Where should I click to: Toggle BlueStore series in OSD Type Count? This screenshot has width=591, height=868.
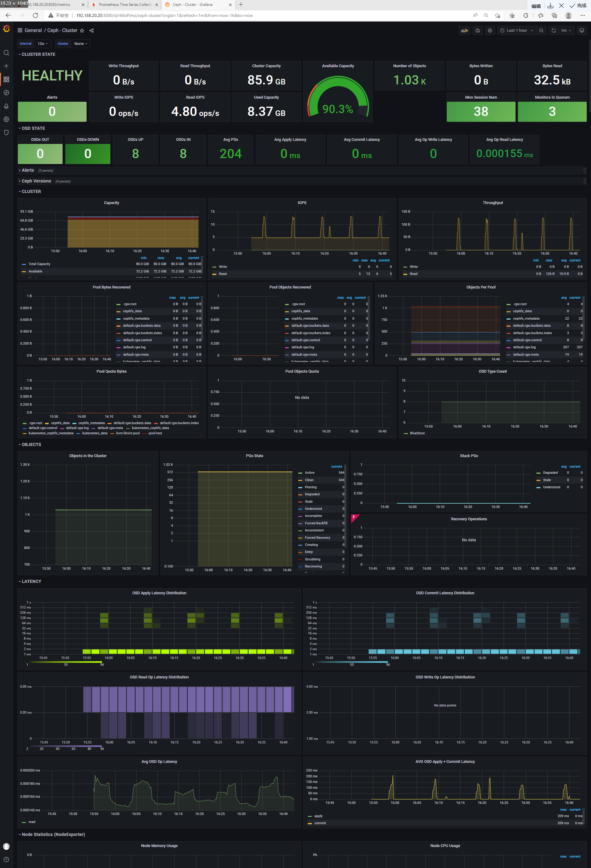pos(417,433)
